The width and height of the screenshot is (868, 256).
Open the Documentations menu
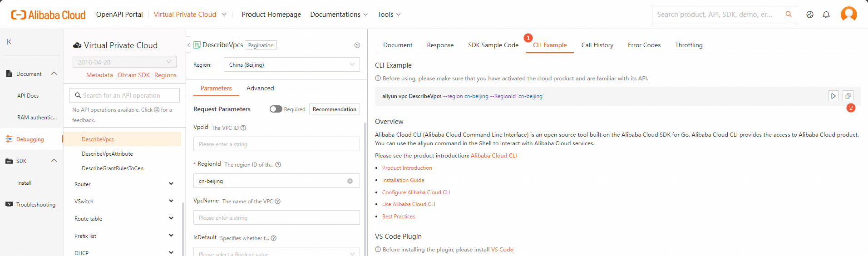[339, 15]
